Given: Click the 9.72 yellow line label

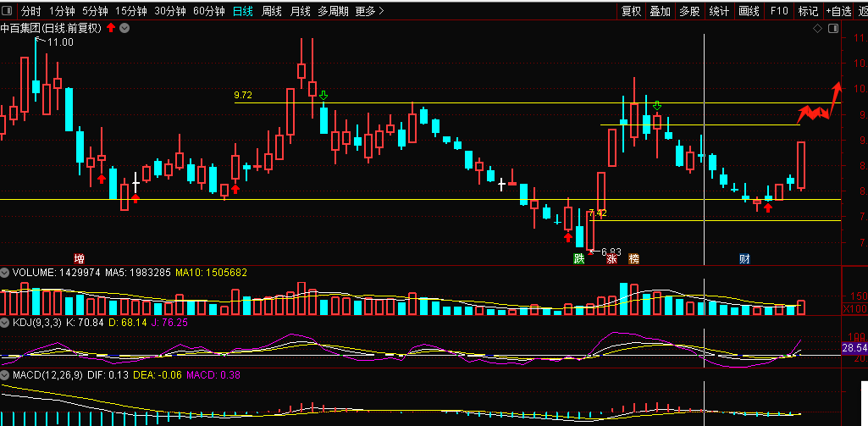Looking at the screenshot, I should pos(243,96).
